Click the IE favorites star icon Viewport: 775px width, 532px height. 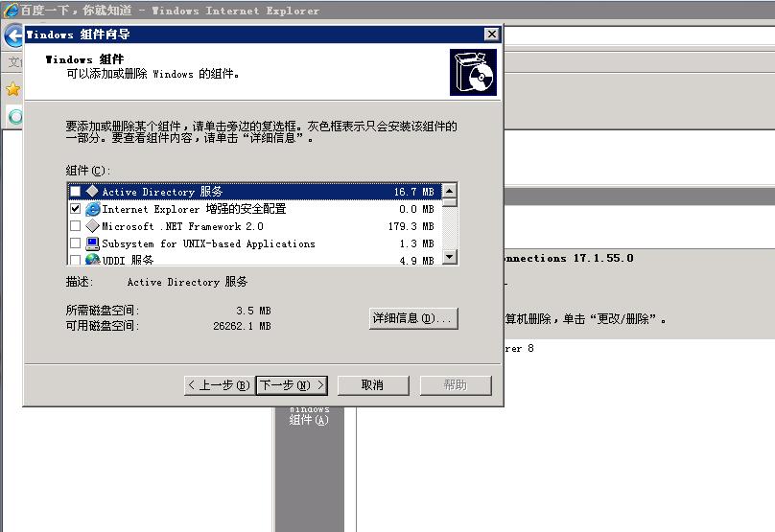12,89
